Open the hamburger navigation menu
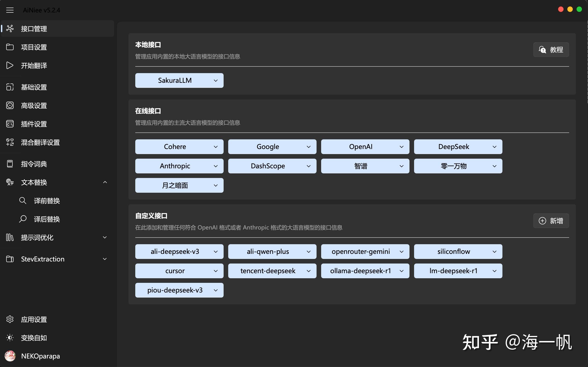The height and width of the screenshot is (367, 588). tap(10, 10)
